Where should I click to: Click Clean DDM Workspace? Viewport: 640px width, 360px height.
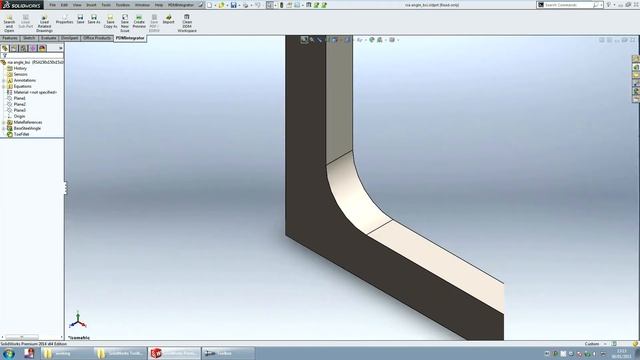pyautogui.click(x=187, y=23)
